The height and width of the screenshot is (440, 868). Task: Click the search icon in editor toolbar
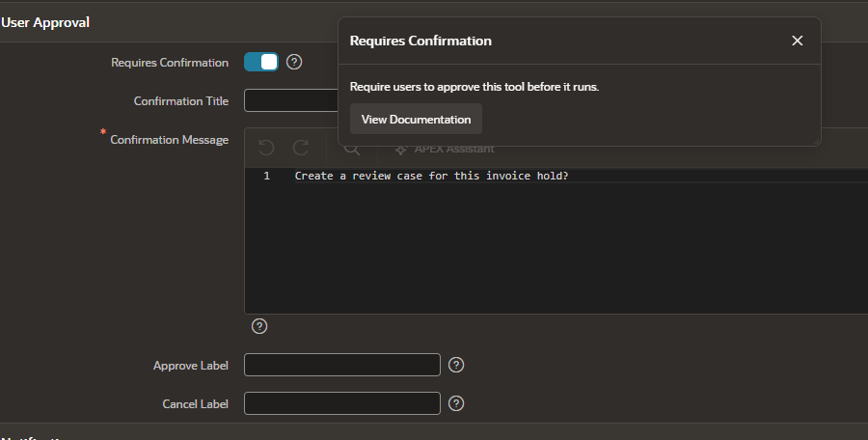pyautogui.click(x=352, y=149)
